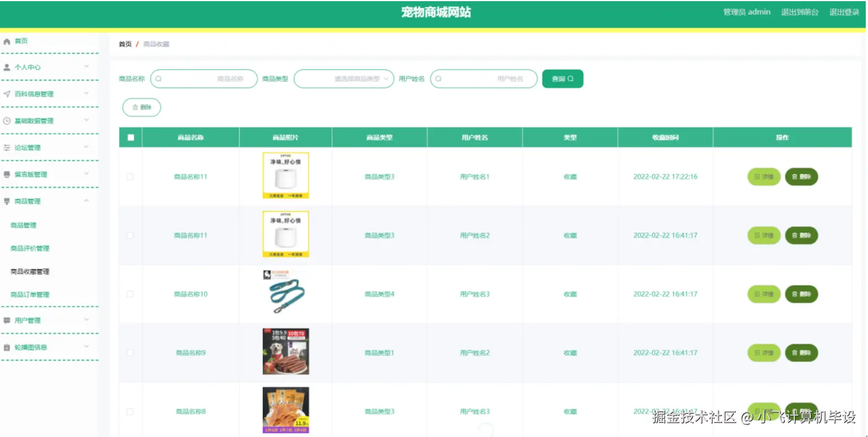Screen dimensions: 868x437
Task: Click the 商品名称9 name cell
Action: pos(190,353)
